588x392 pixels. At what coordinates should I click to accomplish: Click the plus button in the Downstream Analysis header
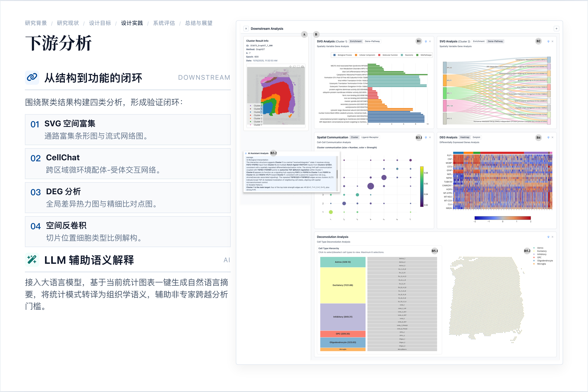click(556, 28)
